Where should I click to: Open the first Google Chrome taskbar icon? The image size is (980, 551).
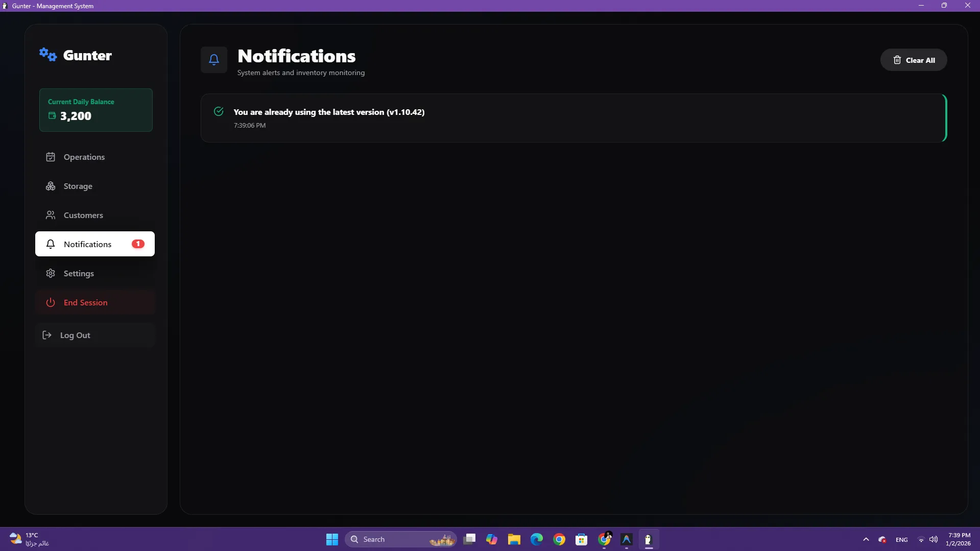point(559,539)
